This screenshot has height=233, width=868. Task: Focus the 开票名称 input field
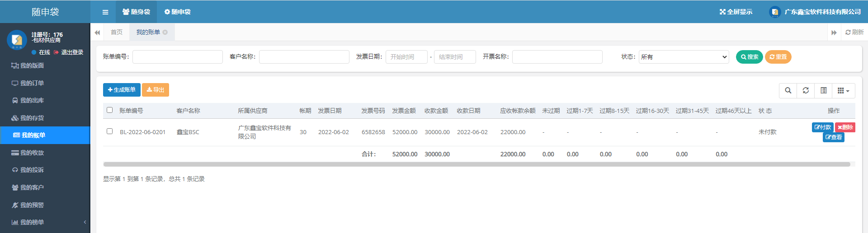[557, 57]
